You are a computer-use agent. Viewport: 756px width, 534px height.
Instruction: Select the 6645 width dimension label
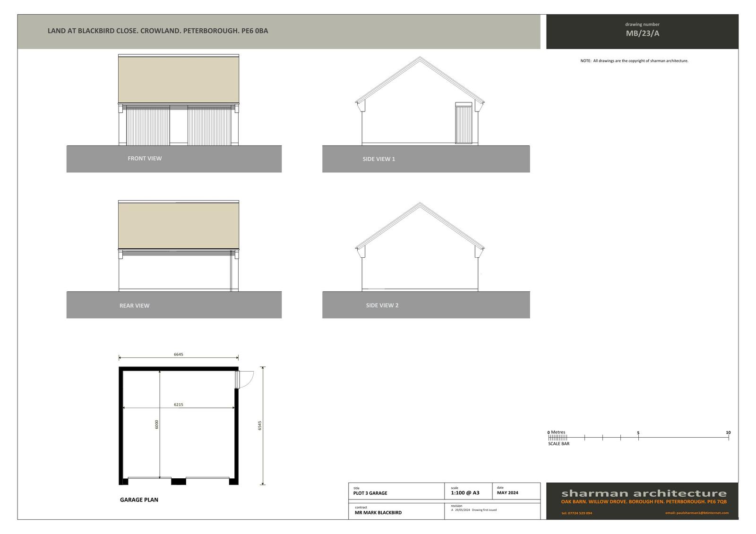click(x=178, y=354)
